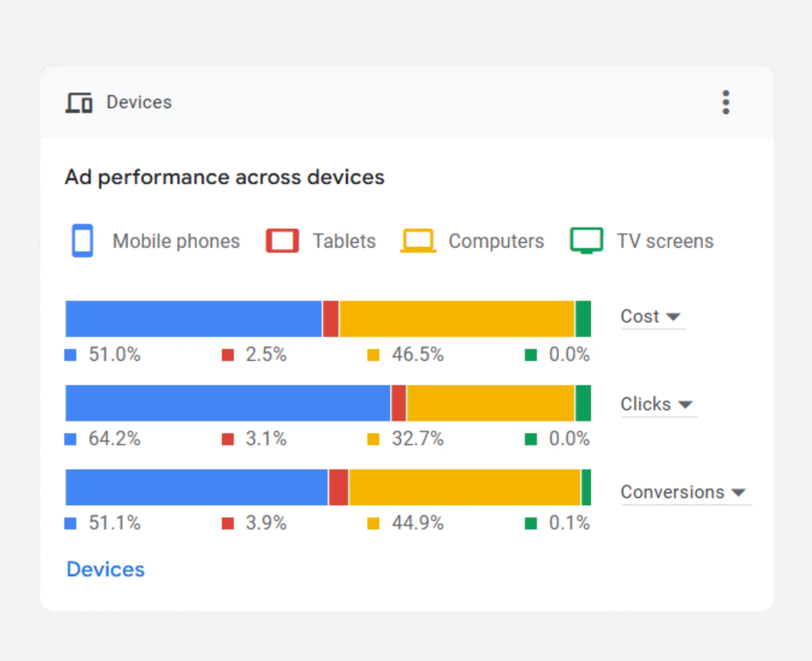812x661 pixels.
Task: Click the blue mobile segment in Conversions bar
Action: [x=197, y=487]
